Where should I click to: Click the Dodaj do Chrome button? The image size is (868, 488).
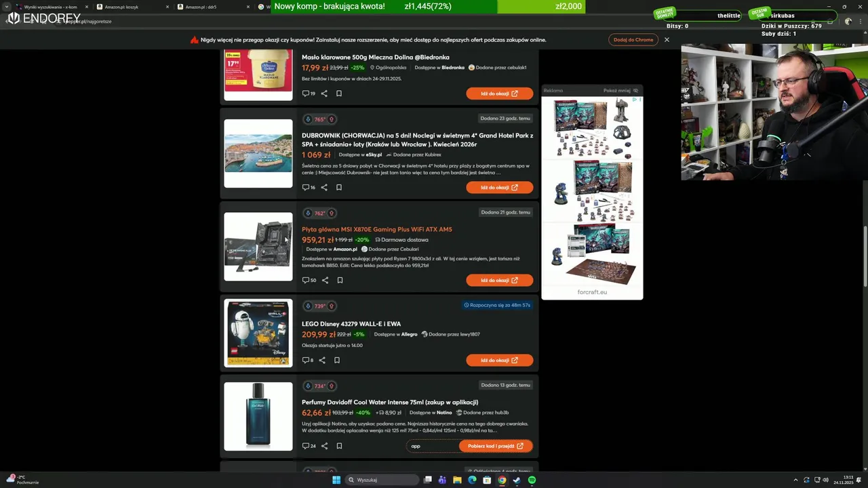(x=633, y=39)
